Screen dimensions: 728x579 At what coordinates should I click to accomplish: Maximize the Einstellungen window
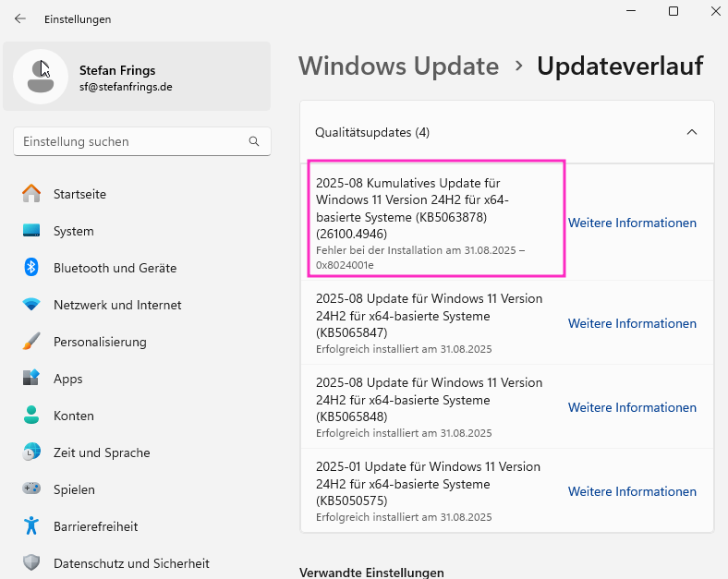pyautogui.click(x=673, y=11)
